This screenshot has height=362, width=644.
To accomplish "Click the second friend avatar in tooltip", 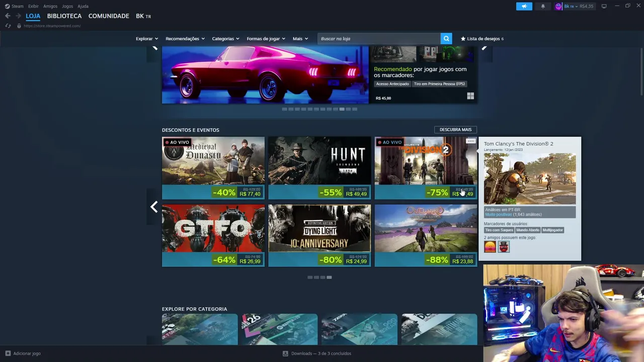I will coord(504,247).
